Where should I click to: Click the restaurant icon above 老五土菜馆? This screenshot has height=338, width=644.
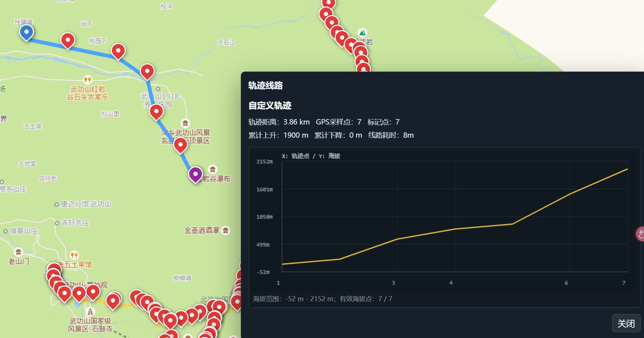click(x=74, y=255)
